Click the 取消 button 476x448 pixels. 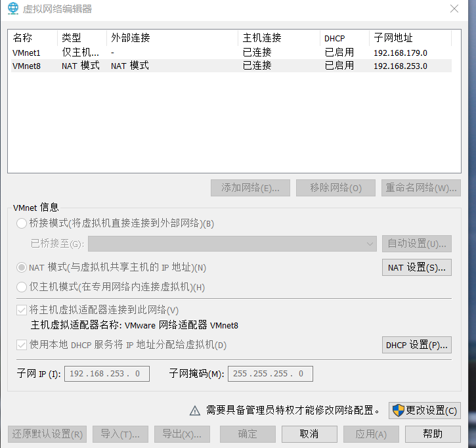tap(309, 434)
